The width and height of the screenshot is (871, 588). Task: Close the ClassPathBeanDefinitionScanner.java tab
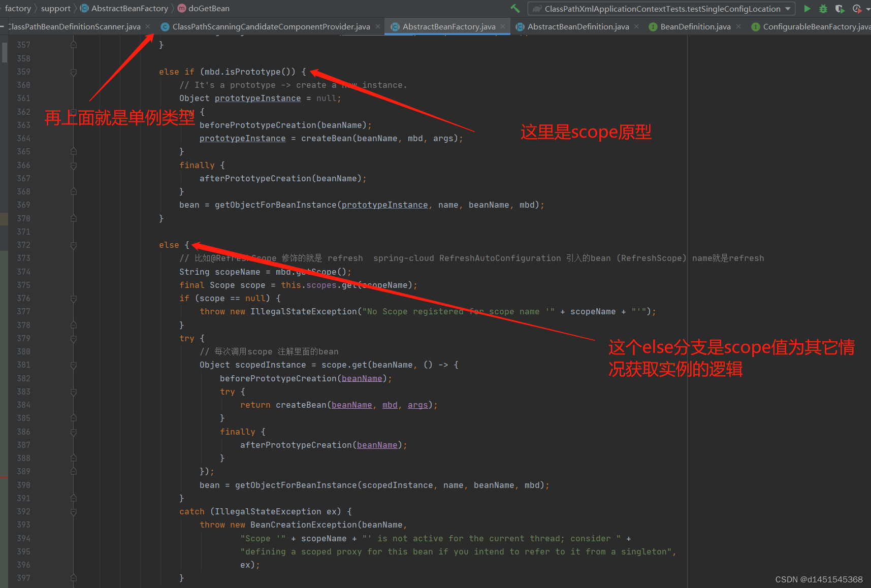click(x=148, y=26)
